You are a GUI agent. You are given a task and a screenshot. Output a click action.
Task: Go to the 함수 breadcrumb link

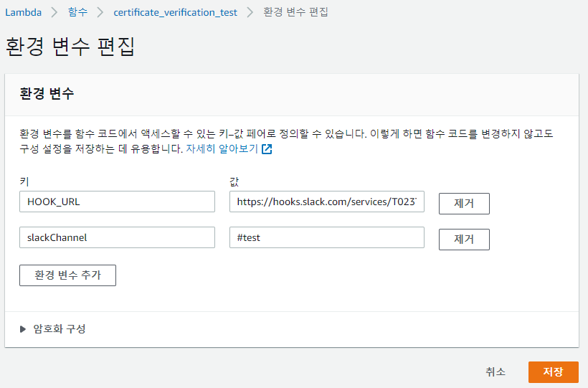tap(77, 12)
